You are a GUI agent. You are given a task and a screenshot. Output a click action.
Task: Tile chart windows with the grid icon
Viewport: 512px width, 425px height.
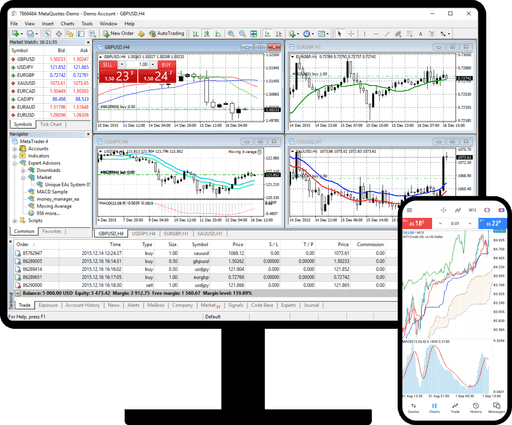tap(254, 34)
